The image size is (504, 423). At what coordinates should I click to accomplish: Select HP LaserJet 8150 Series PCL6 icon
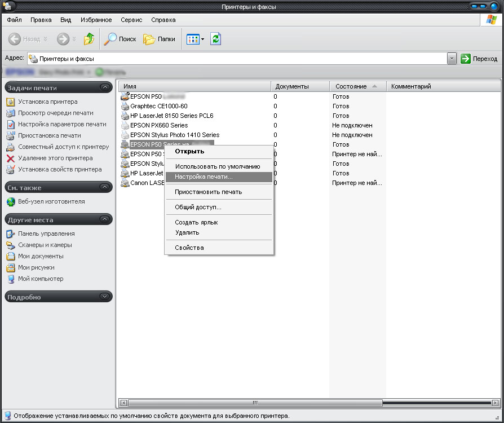coord(125,116)
